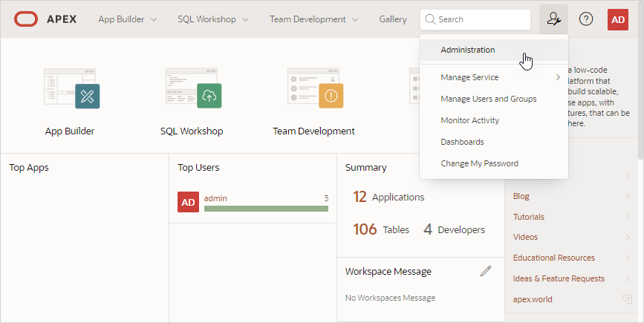Select Change My Password
The image size is (644, 323).
(494, 163)
